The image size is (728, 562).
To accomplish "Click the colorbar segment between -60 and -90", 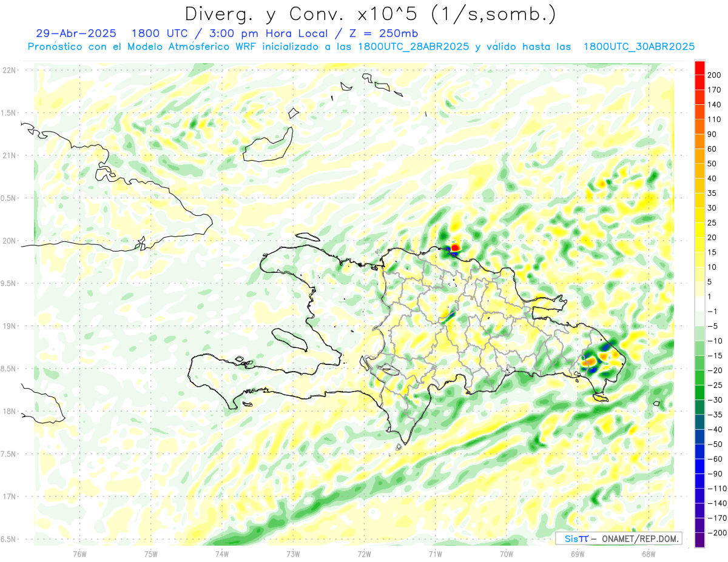I will tap(699, 466).
